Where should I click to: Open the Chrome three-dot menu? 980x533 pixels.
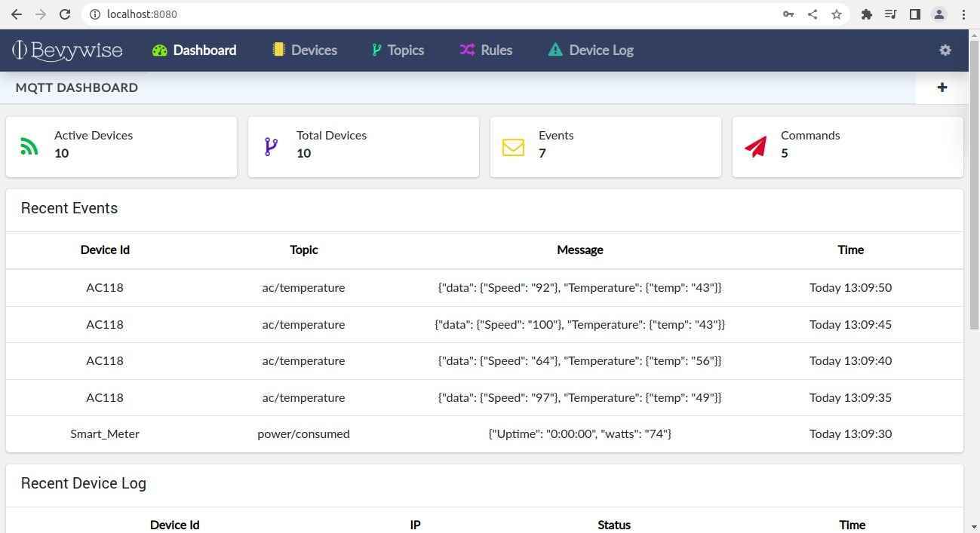click(963, 14)
